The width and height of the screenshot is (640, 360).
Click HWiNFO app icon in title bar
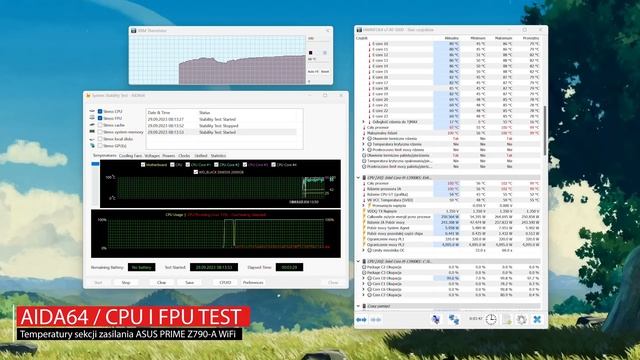click(359, 30)
